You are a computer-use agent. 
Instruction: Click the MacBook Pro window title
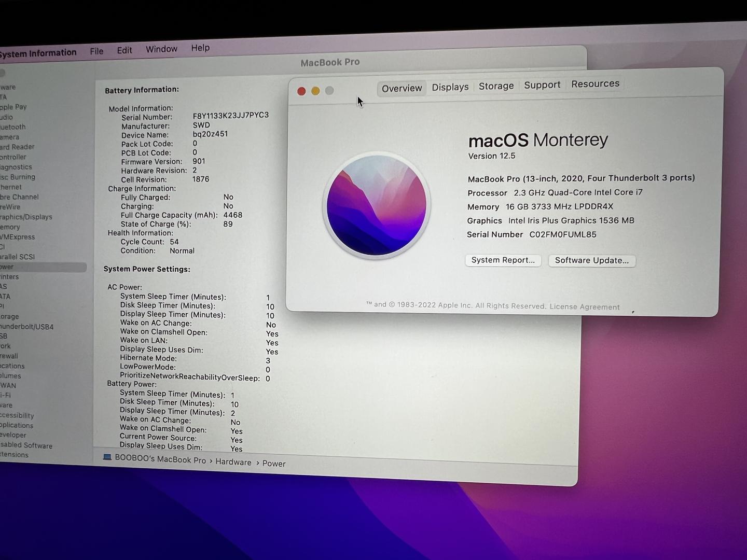click(330, 63)
